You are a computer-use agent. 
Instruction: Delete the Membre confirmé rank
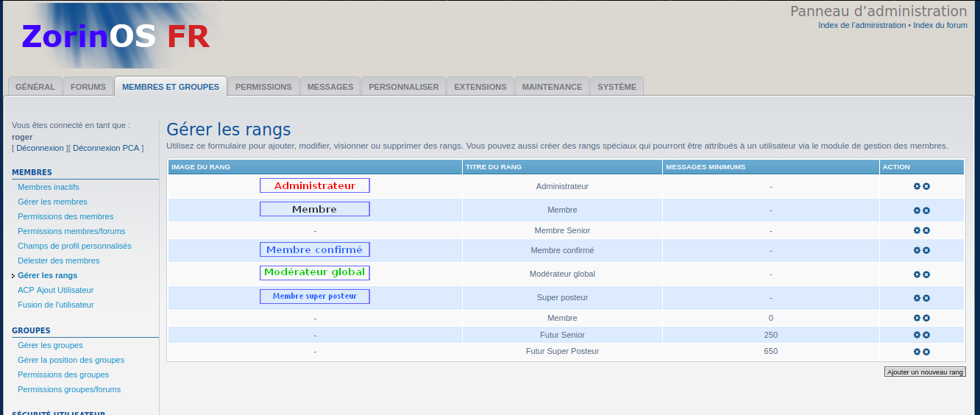(926, 250)
